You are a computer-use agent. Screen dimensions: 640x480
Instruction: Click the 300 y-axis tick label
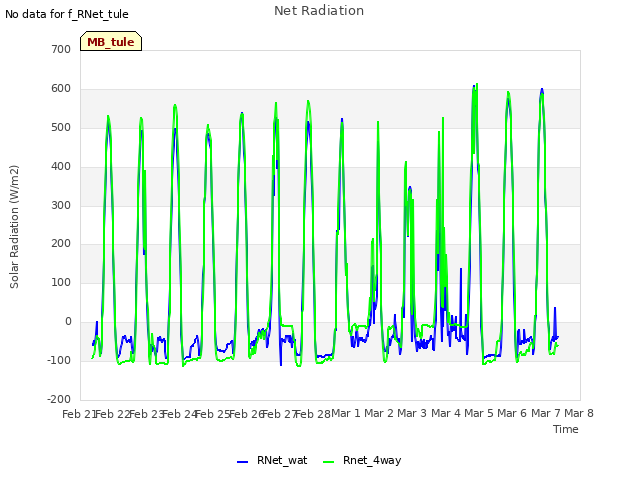61,205
